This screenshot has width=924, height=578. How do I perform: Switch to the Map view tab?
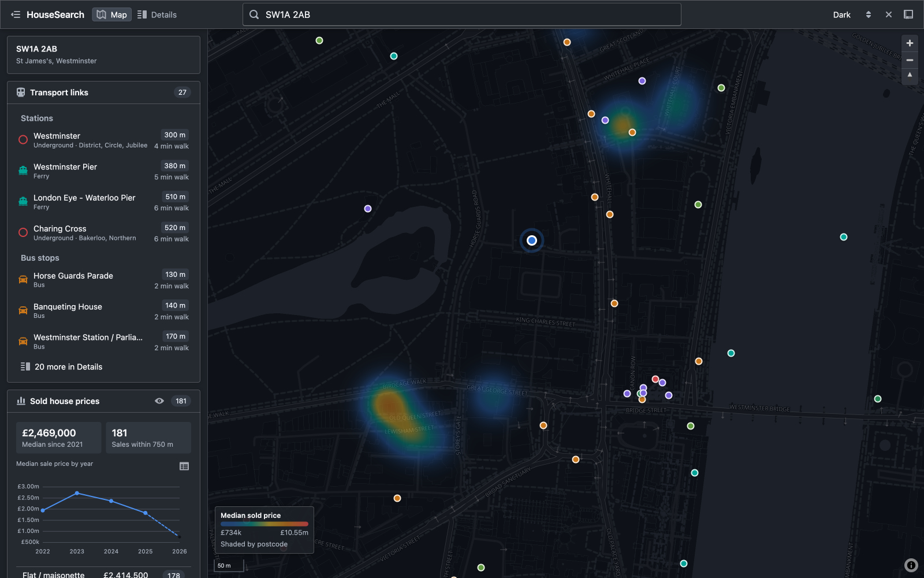click(x=112, y=14)
